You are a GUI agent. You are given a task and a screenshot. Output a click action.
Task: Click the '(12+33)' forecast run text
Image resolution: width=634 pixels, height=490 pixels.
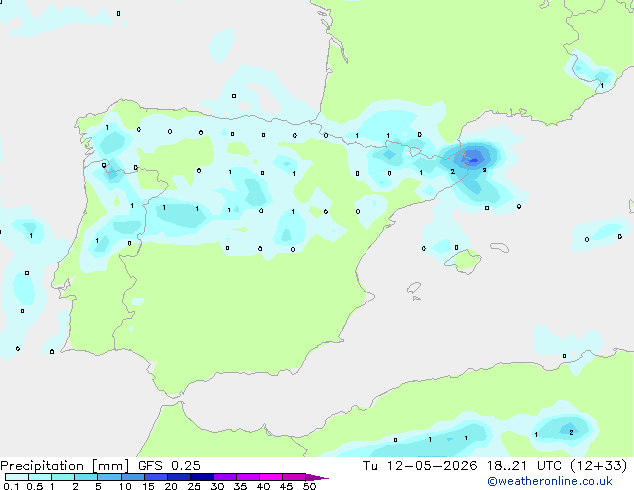click(599, 466)
